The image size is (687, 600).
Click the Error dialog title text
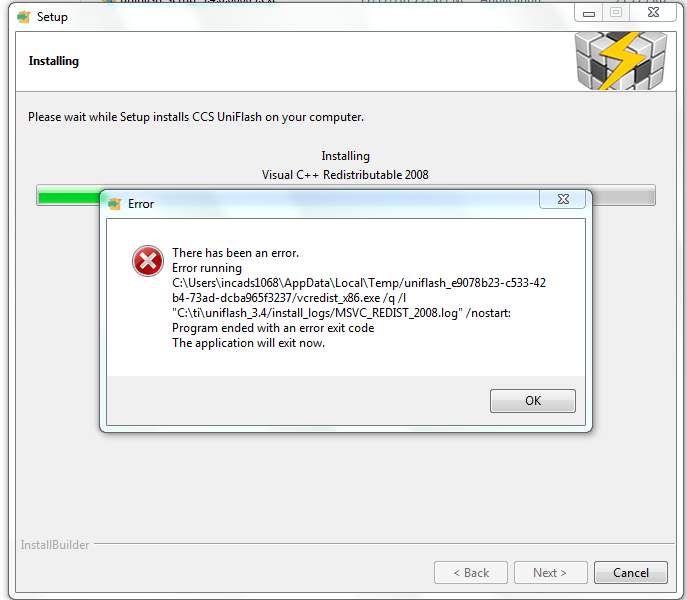141,204
